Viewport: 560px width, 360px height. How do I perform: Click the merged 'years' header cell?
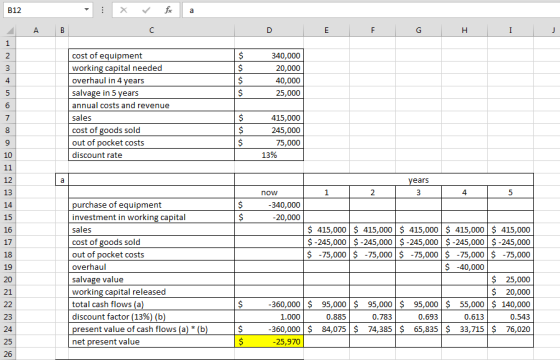[x=418, y=180]
